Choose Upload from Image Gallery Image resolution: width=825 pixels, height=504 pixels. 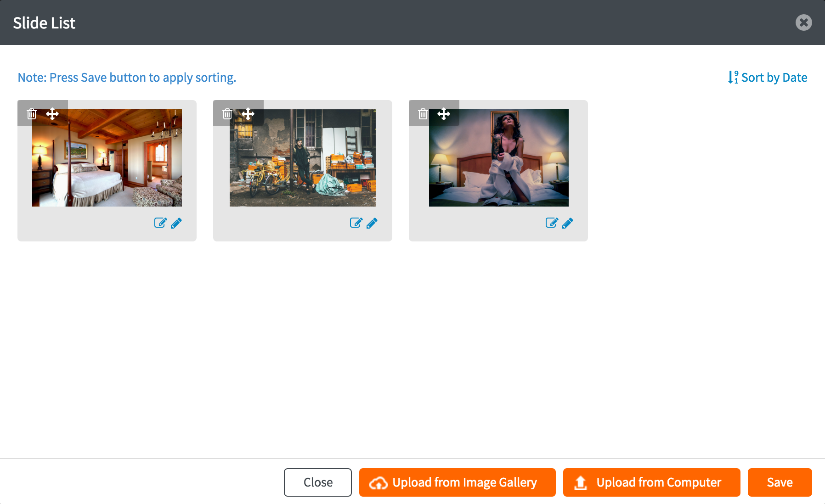(458, 482)
